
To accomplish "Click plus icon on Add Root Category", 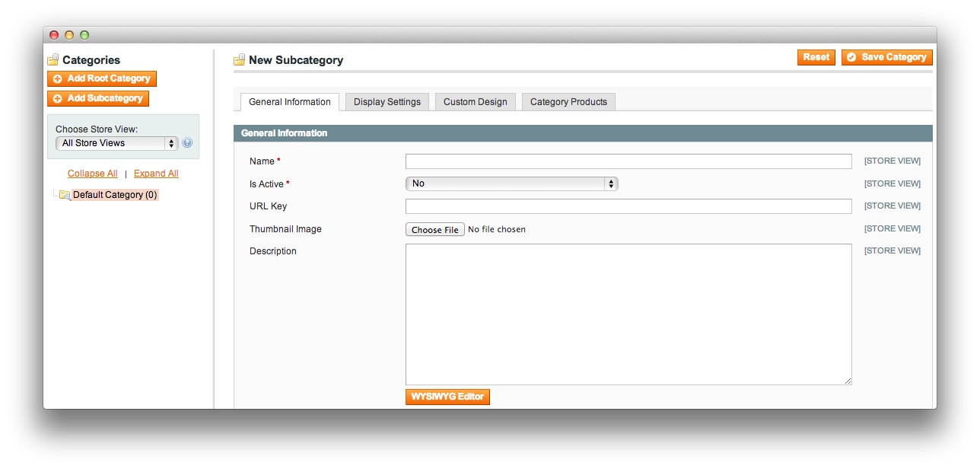I will point(57,78).
